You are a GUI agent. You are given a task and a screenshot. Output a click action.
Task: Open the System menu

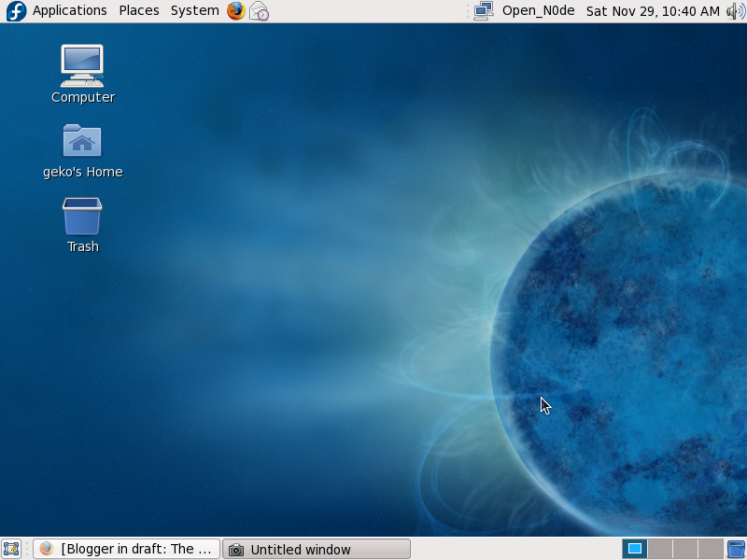(x=195, y=10)
